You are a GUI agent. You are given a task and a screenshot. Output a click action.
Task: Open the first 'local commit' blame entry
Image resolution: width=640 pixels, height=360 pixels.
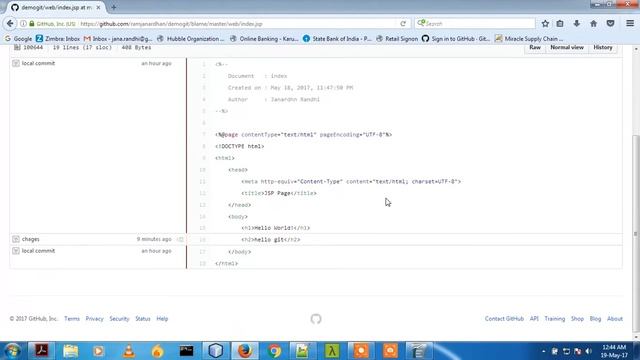(x=38, y=63)
